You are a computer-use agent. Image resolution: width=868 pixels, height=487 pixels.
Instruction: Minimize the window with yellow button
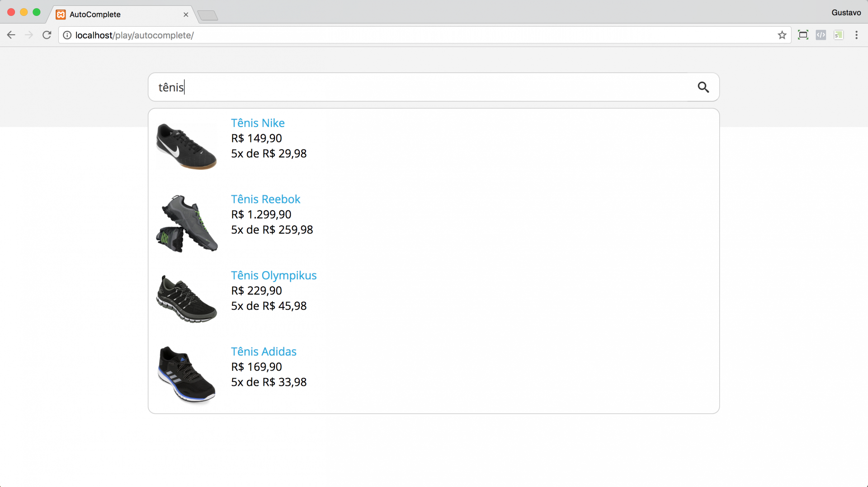(x=24, y=12)
